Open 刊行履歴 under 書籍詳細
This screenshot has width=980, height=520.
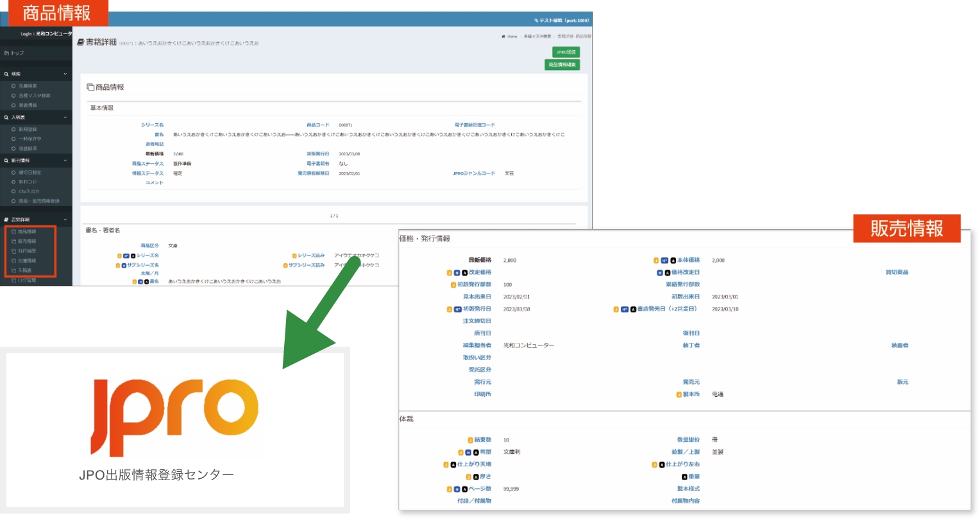click(27, 251)
